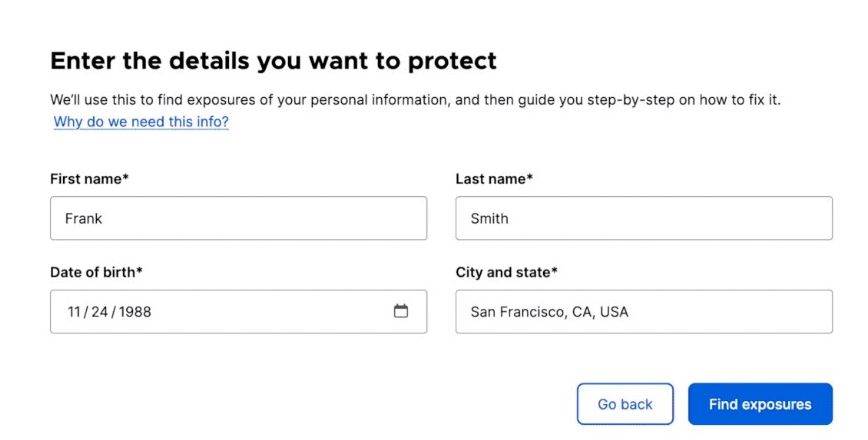Click the City and state input field
Image resolution: width=868 pixels, height=440 pixels.
643,311
